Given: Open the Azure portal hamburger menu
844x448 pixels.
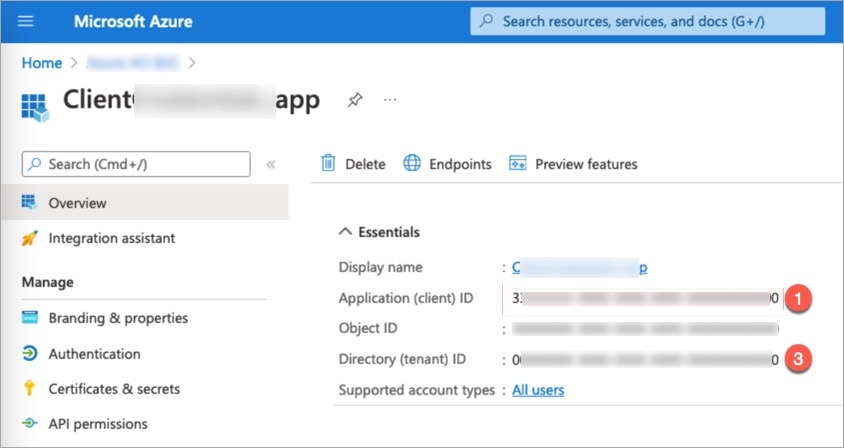Looking at the screenshot, I should tap(26, 21).
